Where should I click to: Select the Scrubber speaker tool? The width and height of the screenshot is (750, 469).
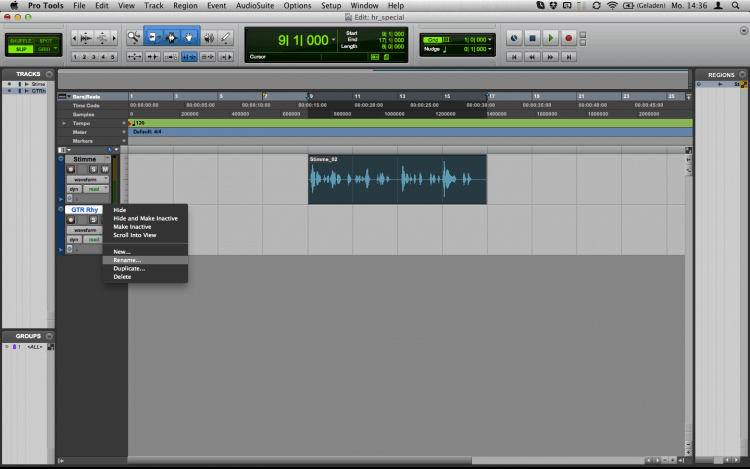click(x=209, y=37)
